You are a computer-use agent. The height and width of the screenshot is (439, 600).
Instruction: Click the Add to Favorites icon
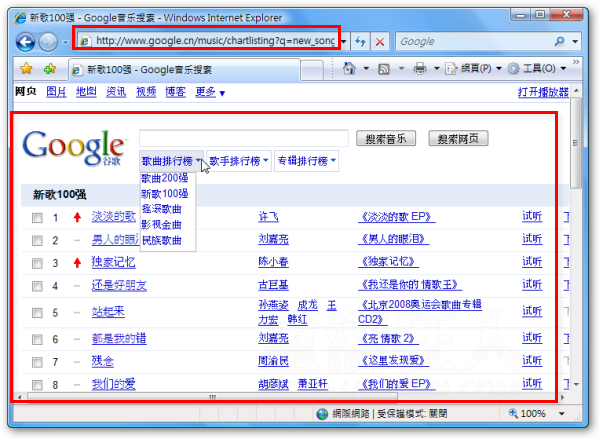50,69
